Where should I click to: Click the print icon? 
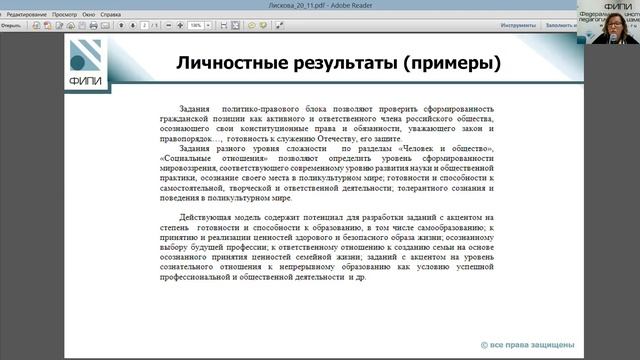(93, 25)
